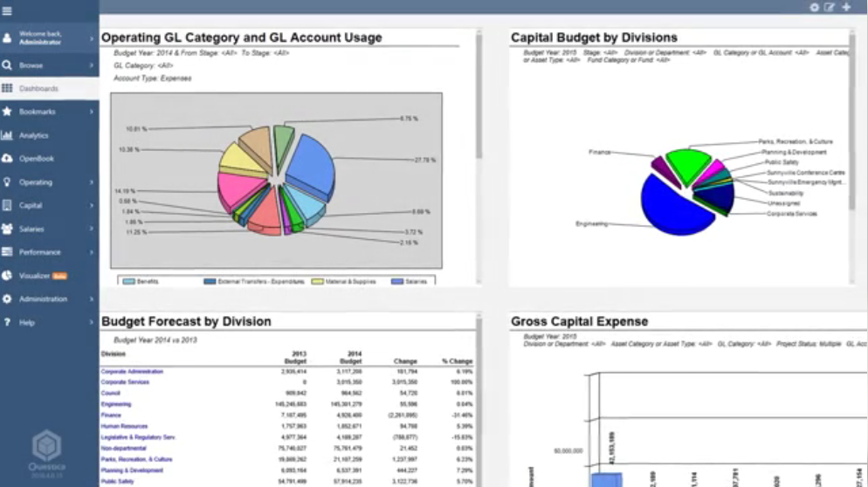Click the "Sunnyville Conference Centre" chart label
868x487 pixels.
pyautogui.click(x=806, y=173)
